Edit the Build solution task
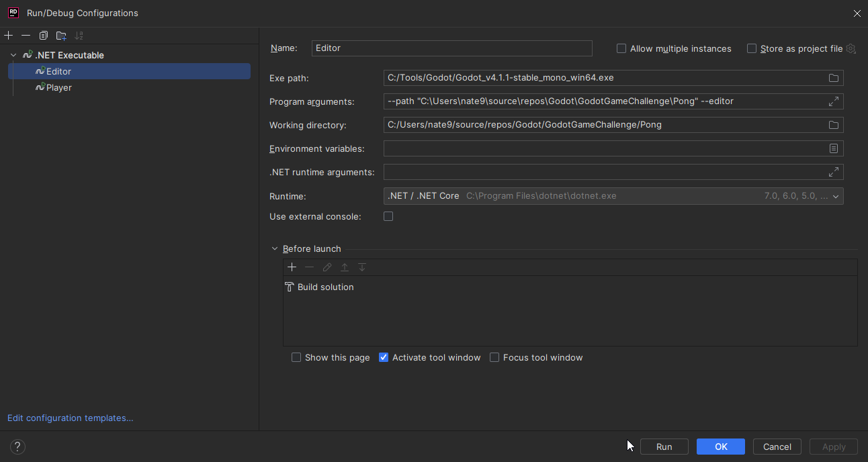Image resolution: width=868 pixels, height=462 pixels. pos(327,267)
